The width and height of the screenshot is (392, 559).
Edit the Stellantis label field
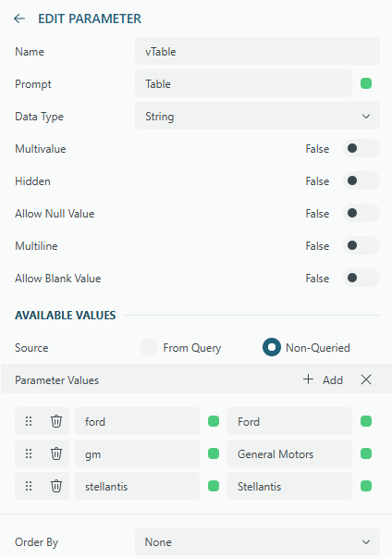point(289,486)
